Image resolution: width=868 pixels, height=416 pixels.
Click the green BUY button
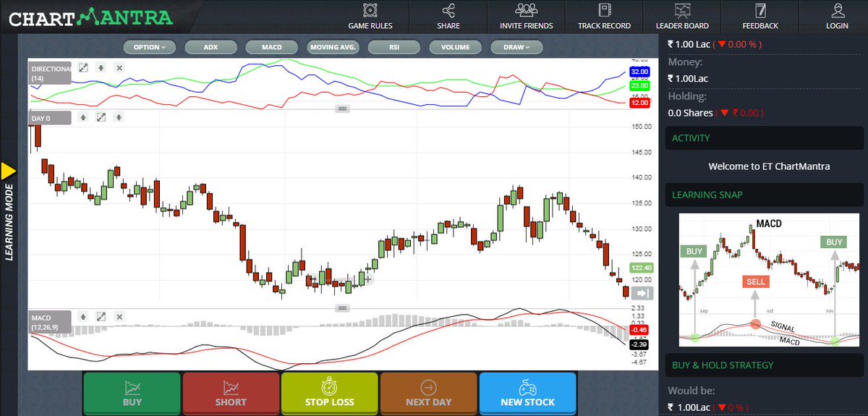tap(132, 393)
